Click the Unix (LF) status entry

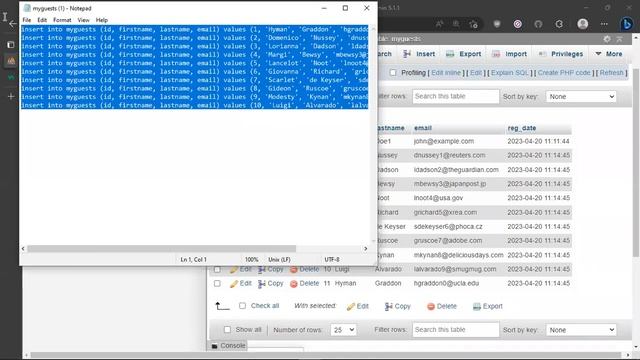click(279, 260)
